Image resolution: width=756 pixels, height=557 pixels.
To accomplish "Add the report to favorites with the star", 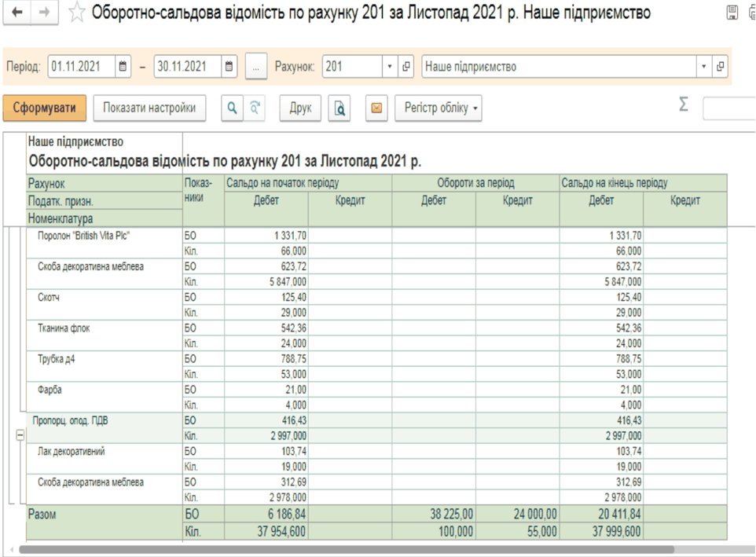I will [x=77, y=13].
